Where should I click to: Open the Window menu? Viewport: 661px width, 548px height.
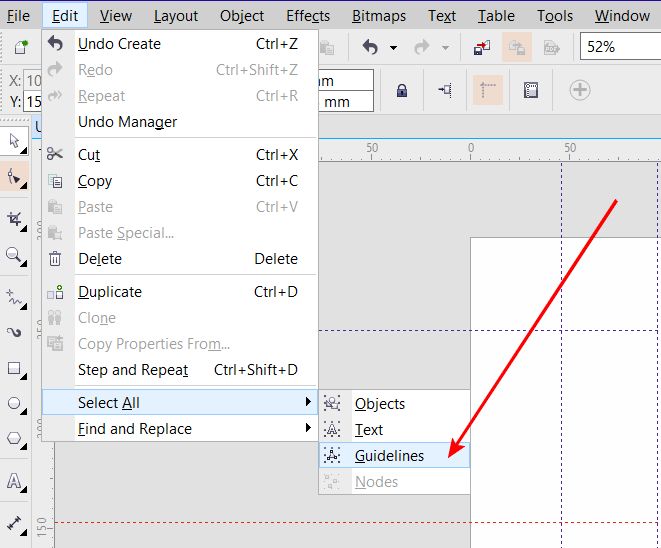click(x=622, y=16)
